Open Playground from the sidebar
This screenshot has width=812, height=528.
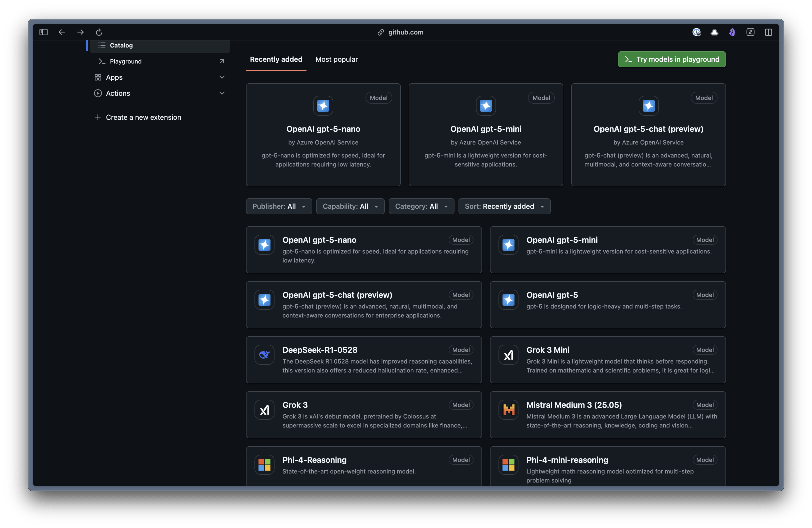(160, 61)
